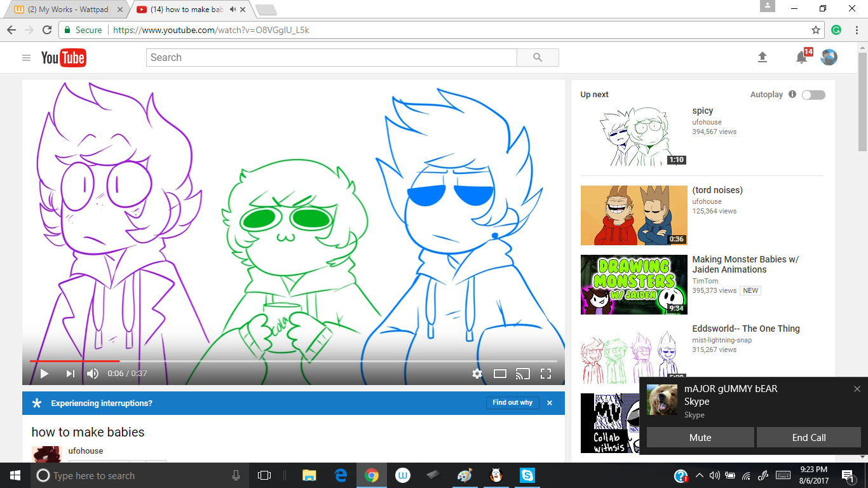Reload the page
The image size is (868, 488).
(x=46, y=30)
